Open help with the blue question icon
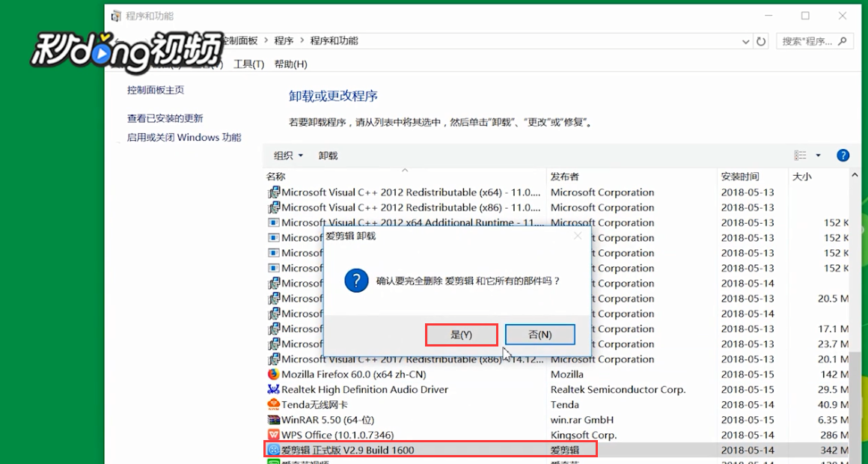The image size is (868, 464). 843,156
